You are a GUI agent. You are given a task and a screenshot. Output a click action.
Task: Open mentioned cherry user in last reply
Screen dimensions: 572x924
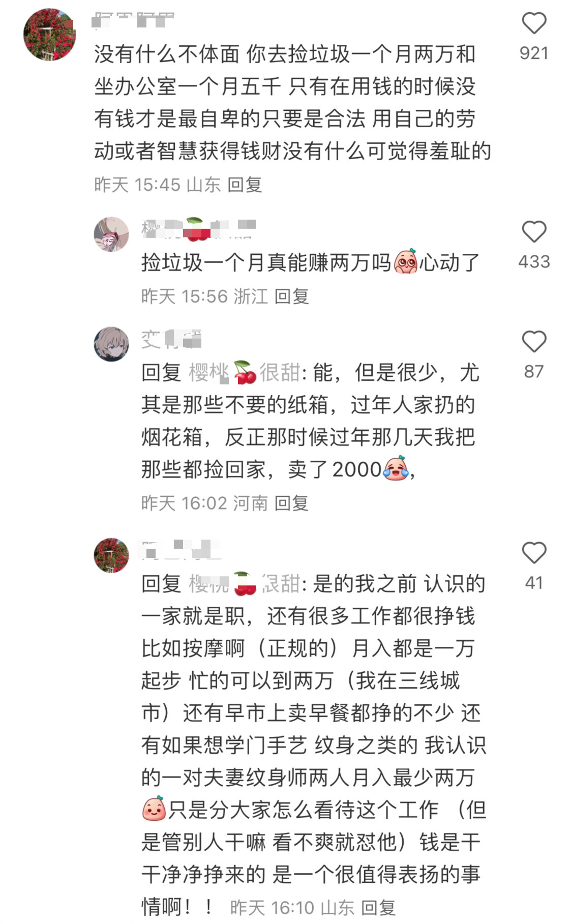(245, 584)
